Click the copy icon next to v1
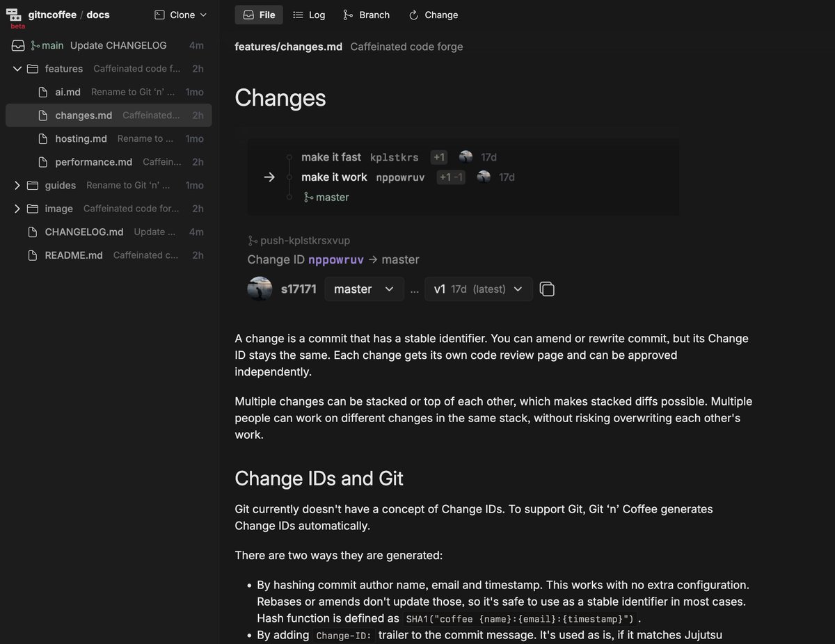 [x=547, y=289]
